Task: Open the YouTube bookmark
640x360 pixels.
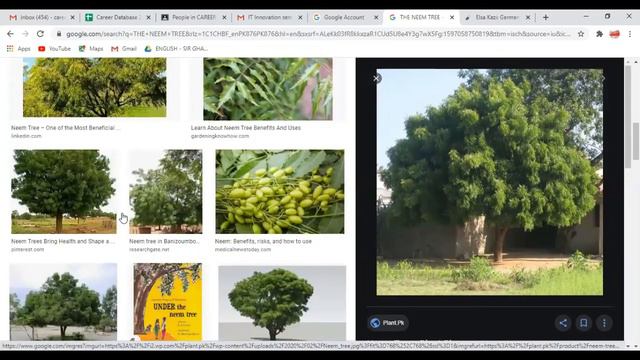Action: [54, 49]
